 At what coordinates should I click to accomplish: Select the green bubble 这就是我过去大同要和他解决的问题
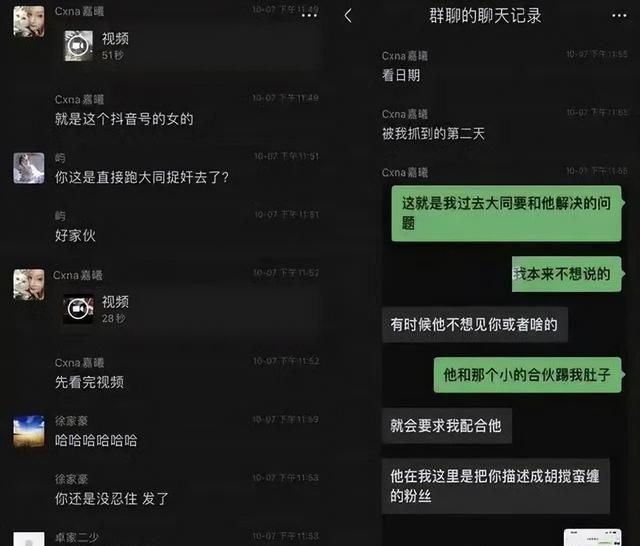point(507,213)
